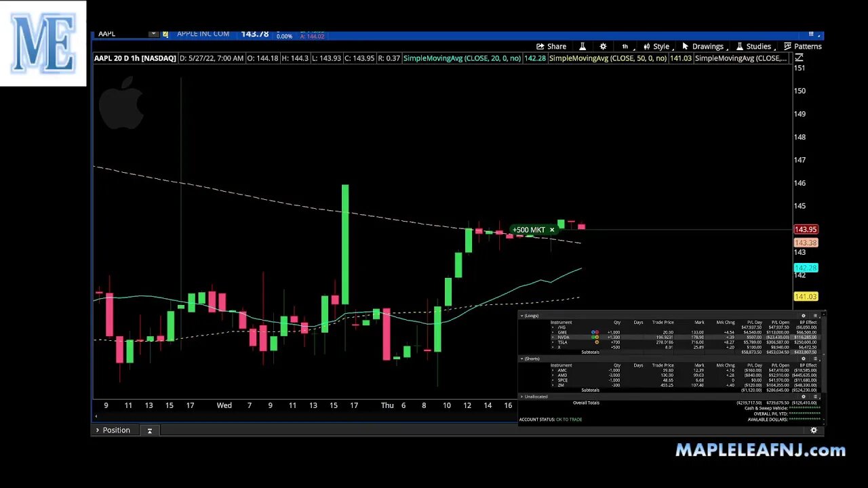Screen dimensions: 868x488
Task: Click the AAPL symbol input field
Action: pyautogui.click(x=121, y=33)
